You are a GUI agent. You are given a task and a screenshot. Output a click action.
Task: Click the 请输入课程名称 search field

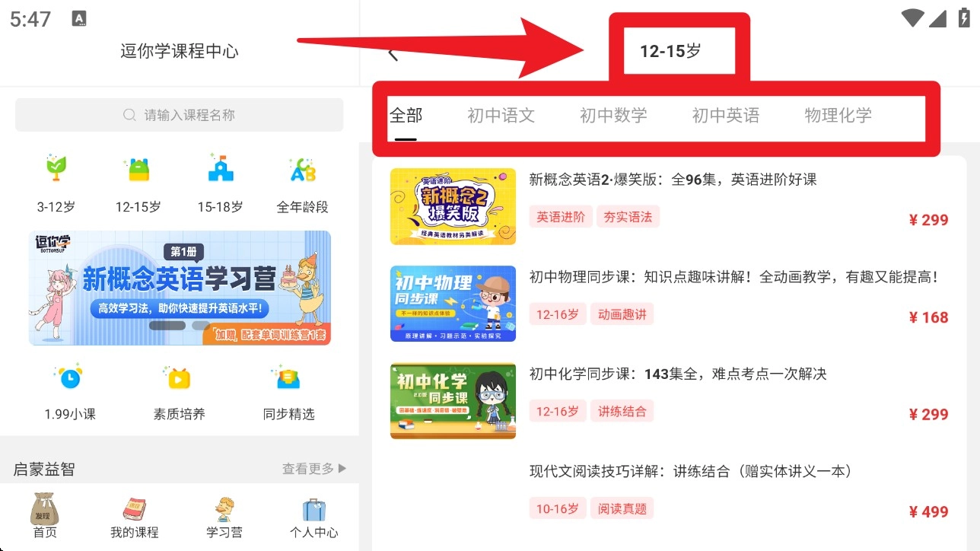pyautogui.click(x=180, y=115)
